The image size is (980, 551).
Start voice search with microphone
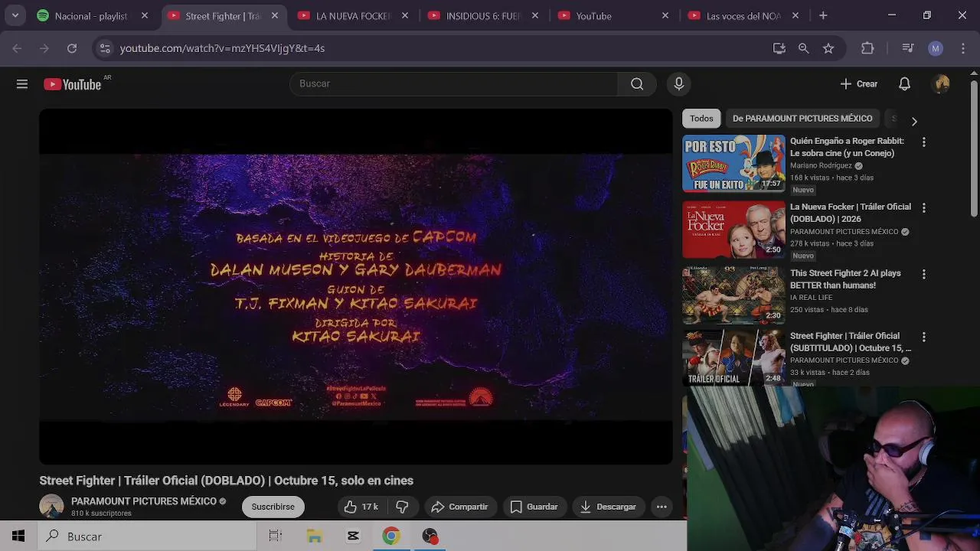679,84
